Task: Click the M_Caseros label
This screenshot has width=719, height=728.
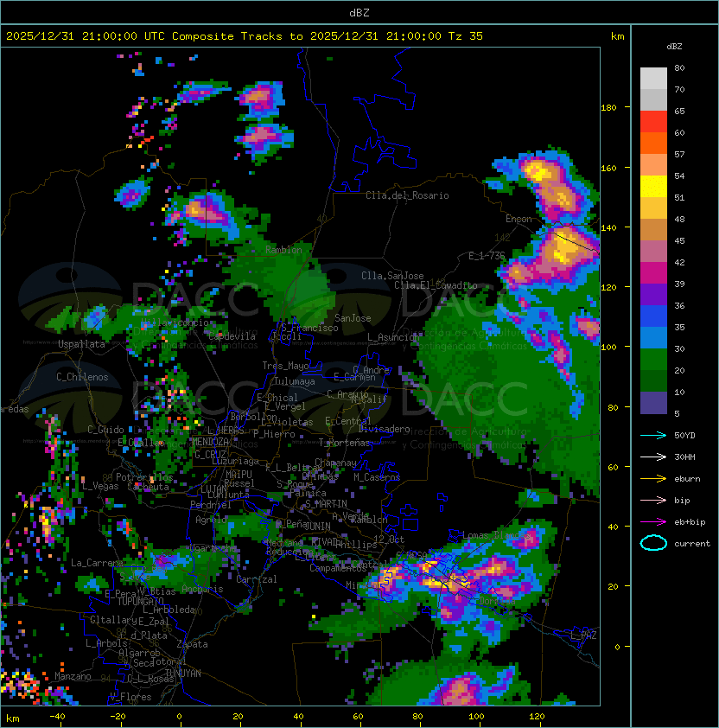Action: pos(377,477)
